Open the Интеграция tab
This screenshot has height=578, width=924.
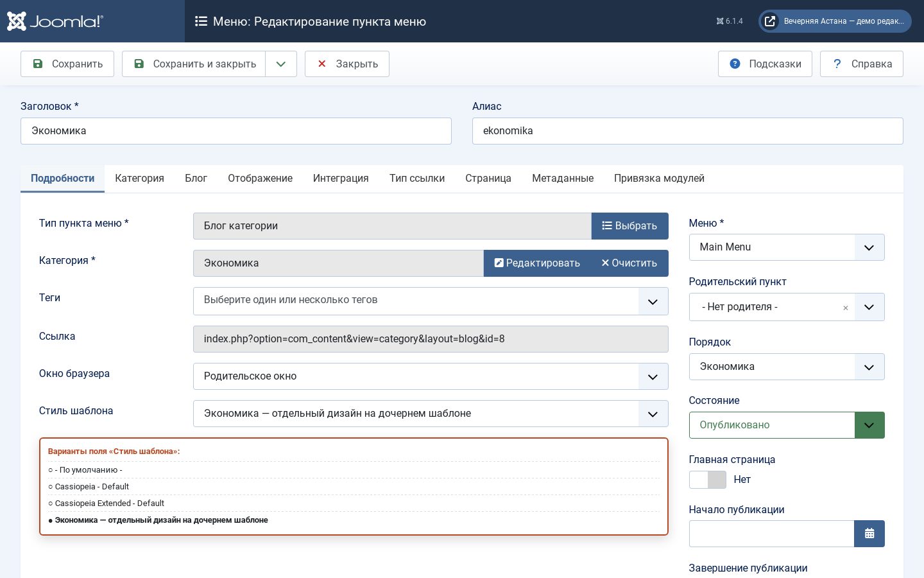click(341, 179)
